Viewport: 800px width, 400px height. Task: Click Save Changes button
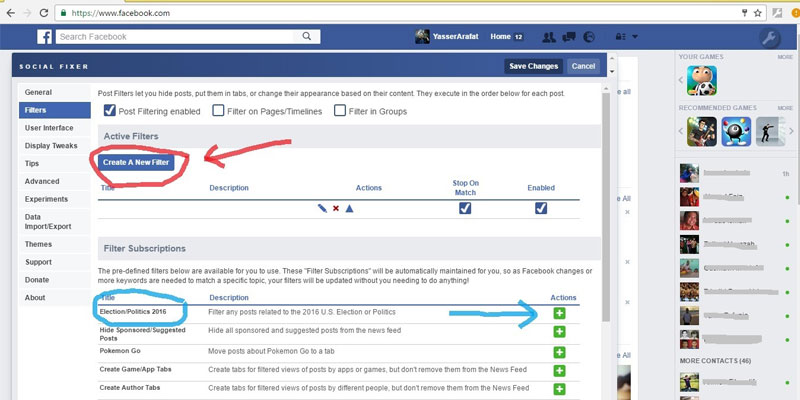(533, 66)
